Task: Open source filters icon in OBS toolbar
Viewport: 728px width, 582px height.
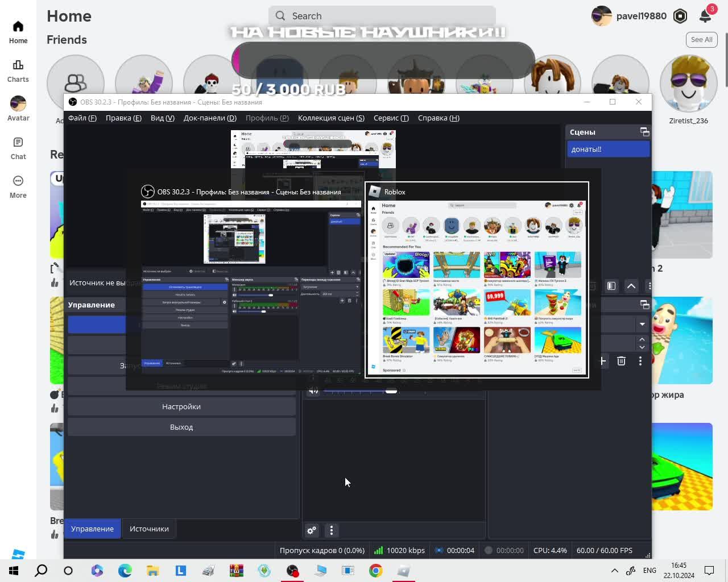Action: pos(611,286)
